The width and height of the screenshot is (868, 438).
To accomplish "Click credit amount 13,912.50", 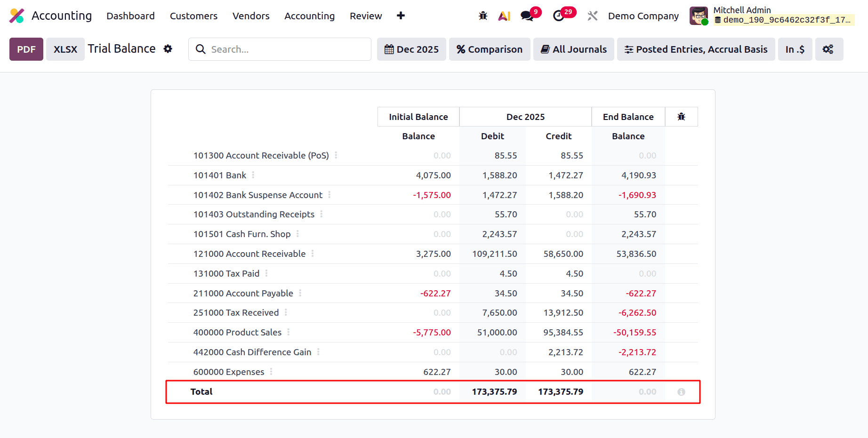I will [563, 312].
